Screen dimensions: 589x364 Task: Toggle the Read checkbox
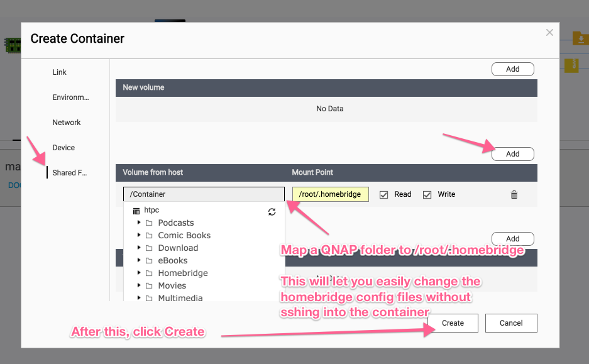click(383, 195)
